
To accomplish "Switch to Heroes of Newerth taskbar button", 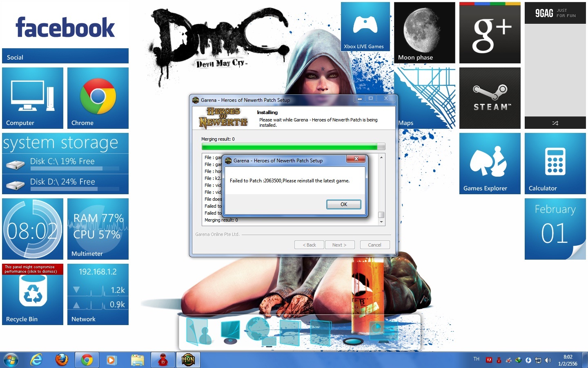I will [x=188, y=360].
